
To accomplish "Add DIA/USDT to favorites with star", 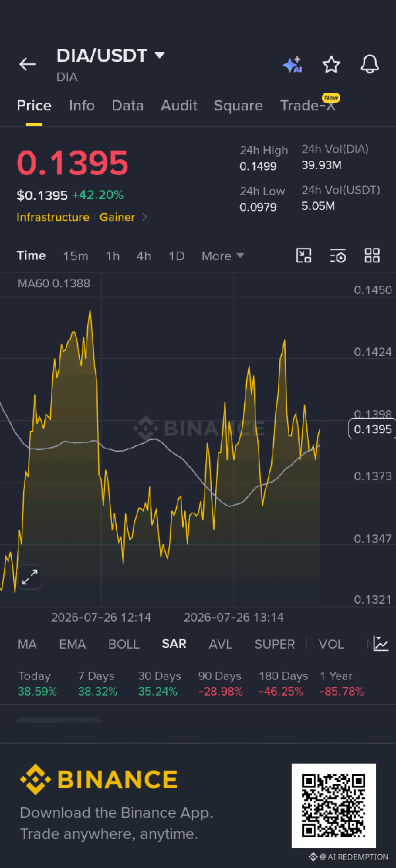I will [331, 64].
